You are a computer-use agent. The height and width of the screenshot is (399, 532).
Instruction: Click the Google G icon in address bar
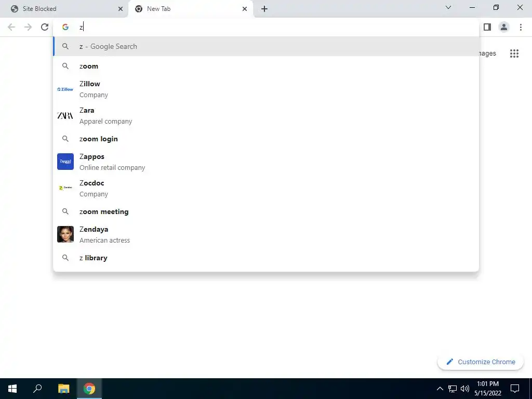(65, 27)
